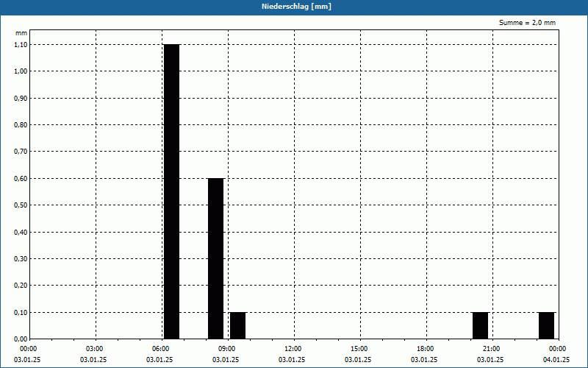
Task: Select the 03.01.25 date under 06:00
Action: (159, 360)
